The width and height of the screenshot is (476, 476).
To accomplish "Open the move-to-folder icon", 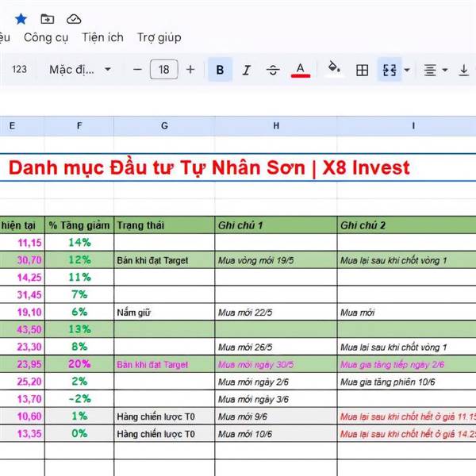I will tap(48, 19).
